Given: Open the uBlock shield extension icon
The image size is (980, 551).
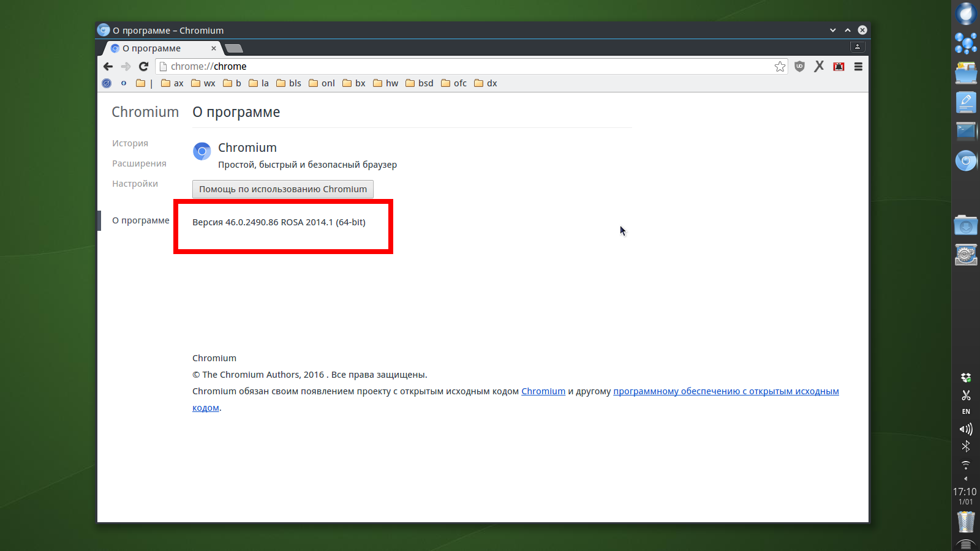Looking at the screenshot, I should pos(799,66).
